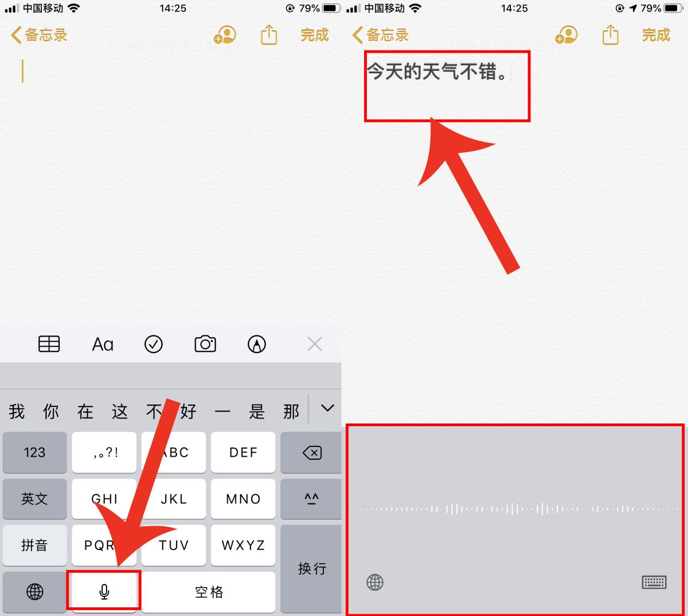Tap 完成 to finish editing
This screenshot has height=616, width=688.
(314, 35)
